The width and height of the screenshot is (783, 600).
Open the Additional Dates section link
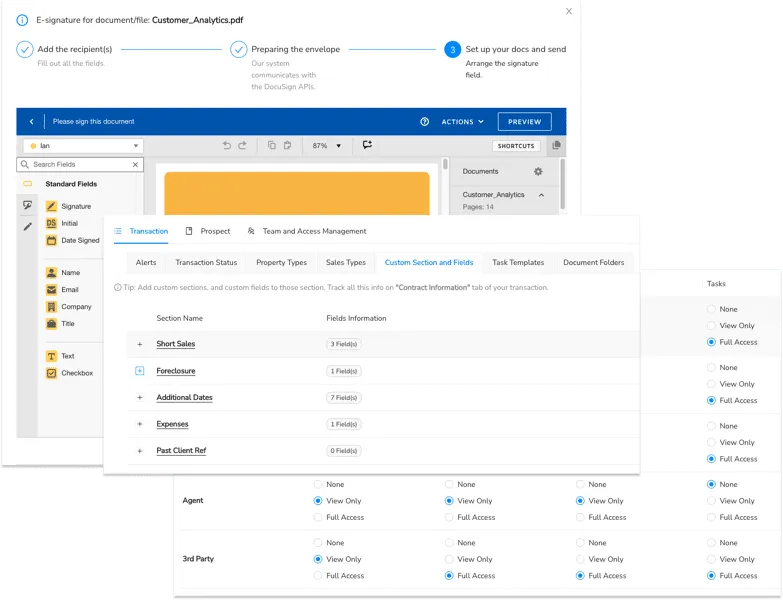click(184, 397)
